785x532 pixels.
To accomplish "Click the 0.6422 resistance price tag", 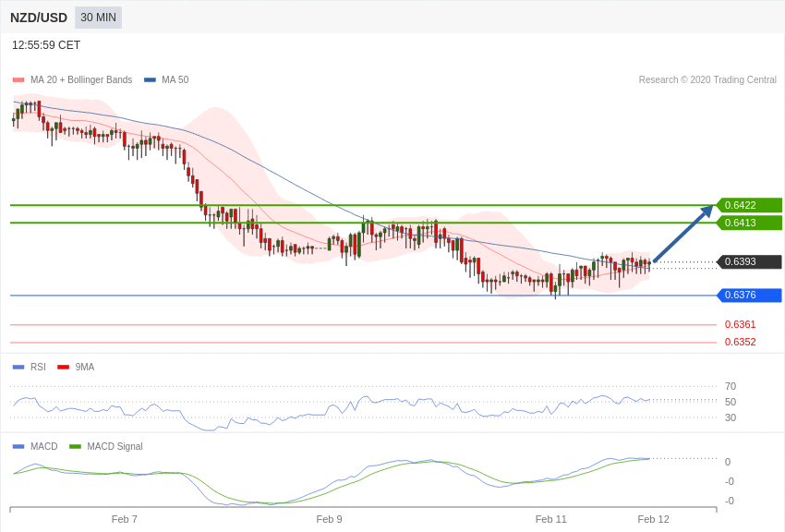I will (749, 205).
